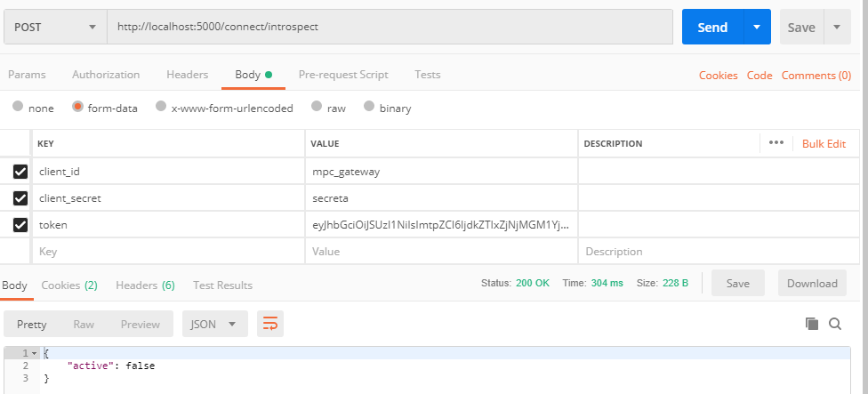Uncheck the client_secret row checkbox
Screen dimensions: 868x394
click(20, 198)
